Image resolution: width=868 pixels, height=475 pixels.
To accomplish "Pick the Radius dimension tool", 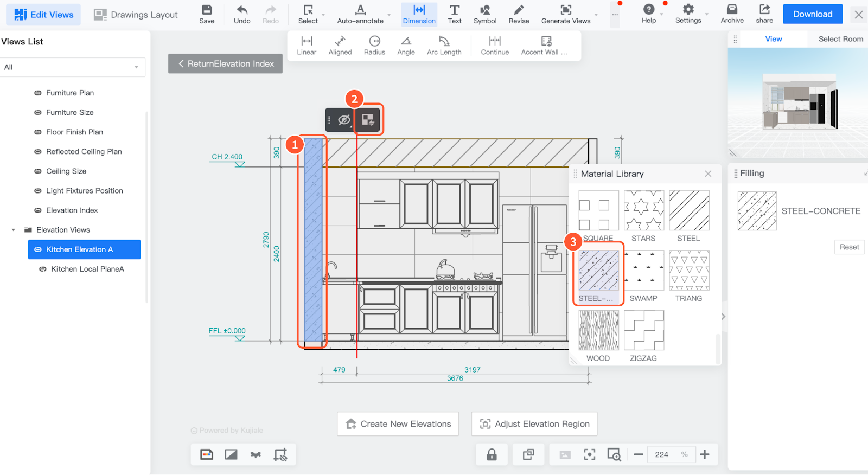I will coord(374,46).
